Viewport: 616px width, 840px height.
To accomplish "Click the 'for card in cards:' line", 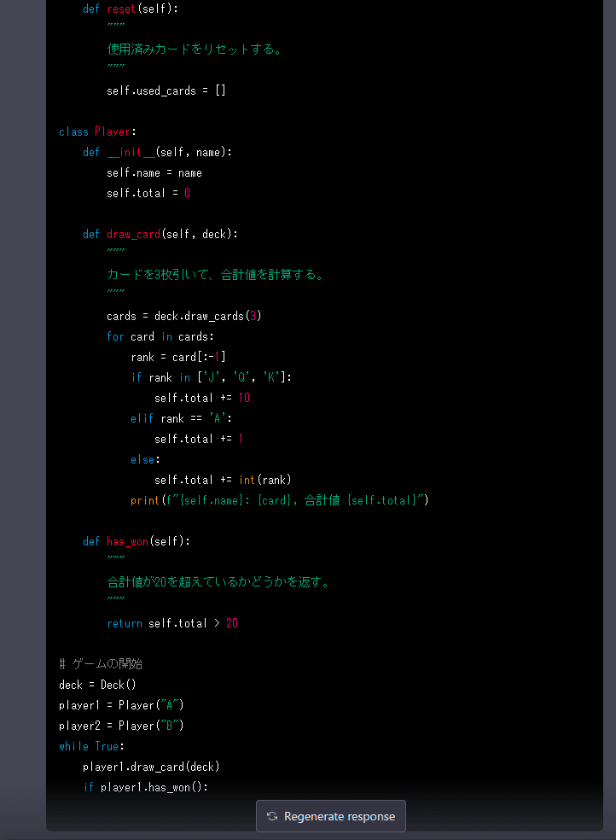I will [160, 336].
